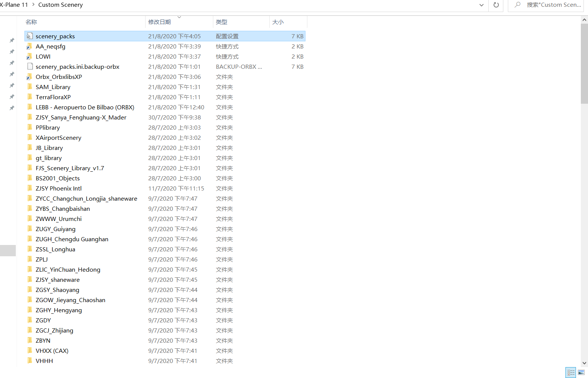This screenshot has height=378, width=588.
Task: Select the ZGSY_Shaoyang folder name
Action: point(58,290)
